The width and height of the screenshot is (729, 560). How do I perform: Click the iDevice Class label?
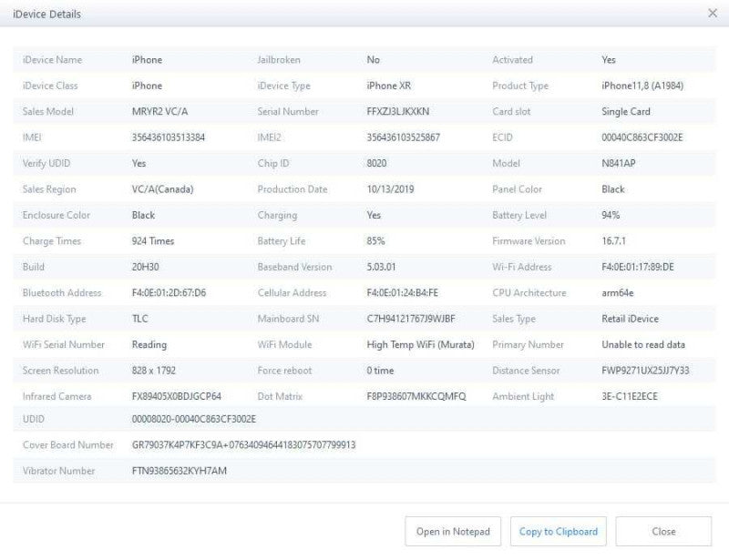point(50,86)
